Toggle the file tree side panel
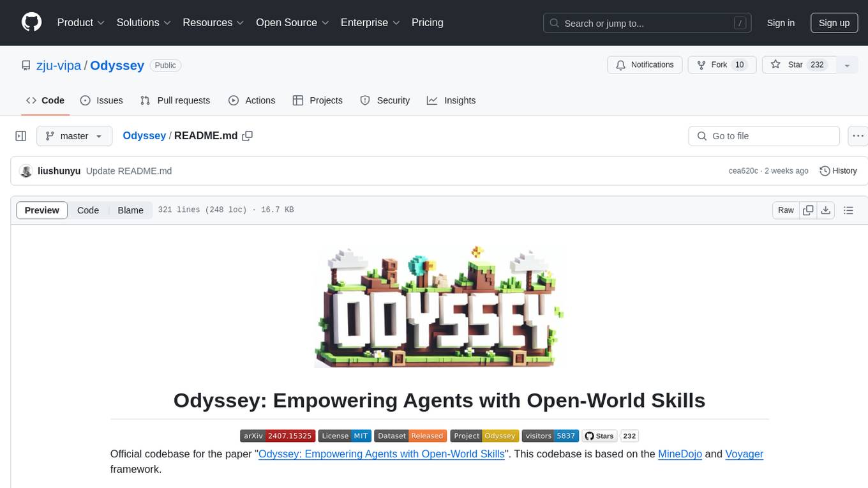The image size is (868, 488). [21, 136]
